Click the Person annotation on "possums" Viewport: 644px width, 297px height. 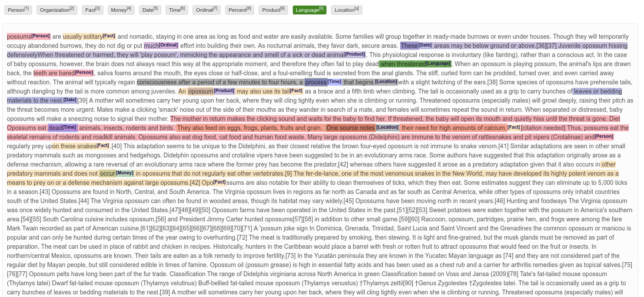pos(18,37)
